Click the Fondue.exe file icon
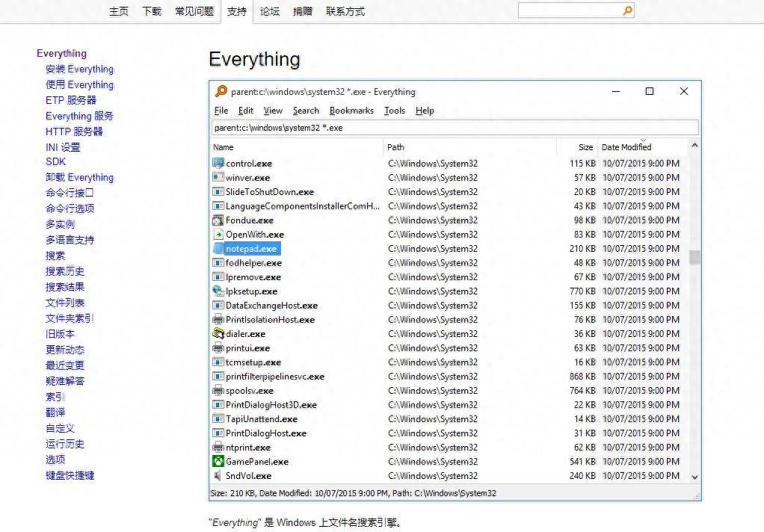 coord(218,220)
